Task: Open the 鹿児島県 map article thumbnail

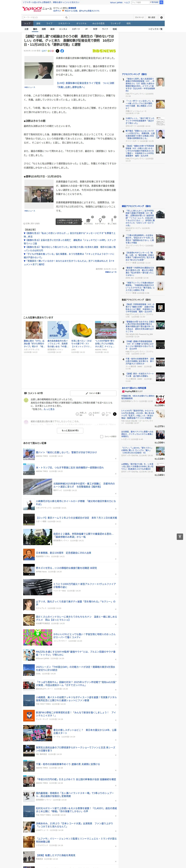Action: [x=58, y=330]
